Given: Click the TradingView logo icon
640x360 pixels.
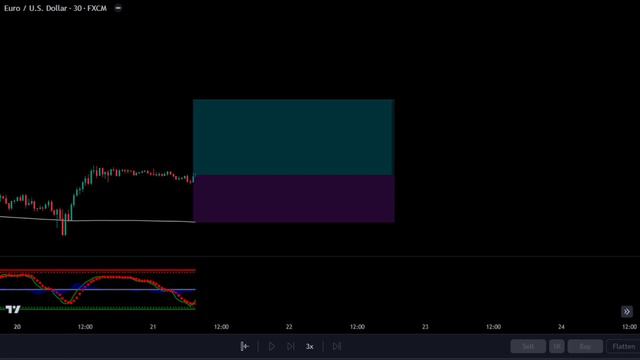Looking at the screenshot, I should tap(13, 309).
